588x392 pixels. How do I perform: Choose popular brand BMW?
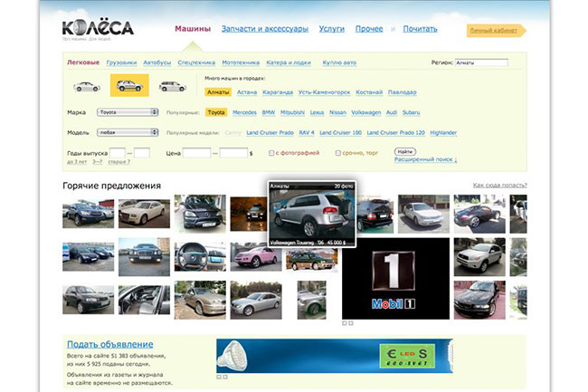(x=268, y=112)
